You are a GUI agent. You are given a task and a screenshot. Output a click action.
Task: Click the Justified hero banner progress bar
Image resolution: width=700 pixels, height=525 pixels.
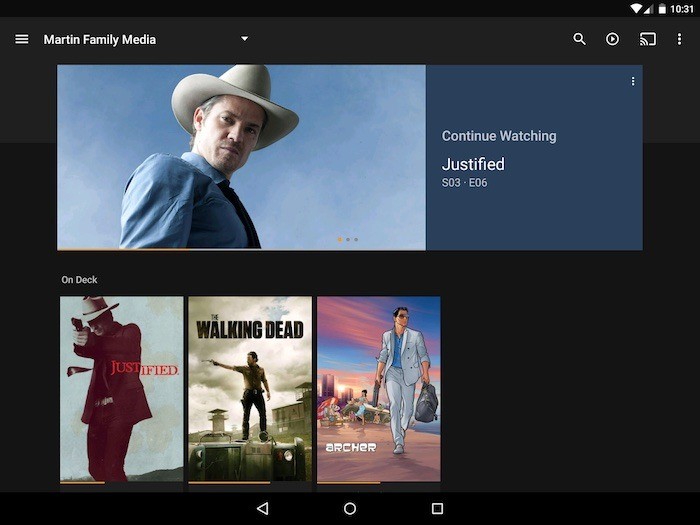click(242, 250)
